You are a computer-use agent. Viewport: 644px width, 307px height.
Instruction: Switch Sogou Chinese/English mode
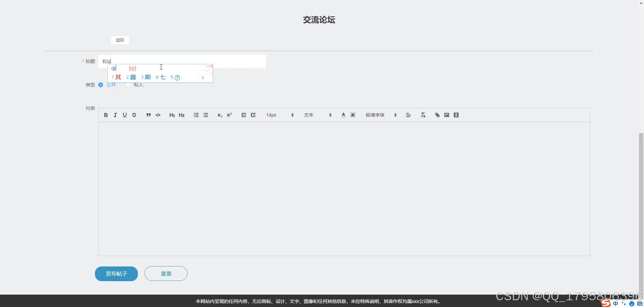click(x=615, y=303)
